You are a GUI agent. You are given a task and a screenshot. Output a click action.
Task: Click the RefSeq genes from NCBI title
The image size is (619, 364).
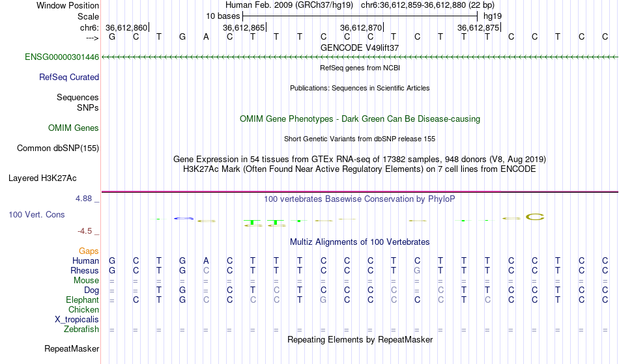(x=360, y=68)
